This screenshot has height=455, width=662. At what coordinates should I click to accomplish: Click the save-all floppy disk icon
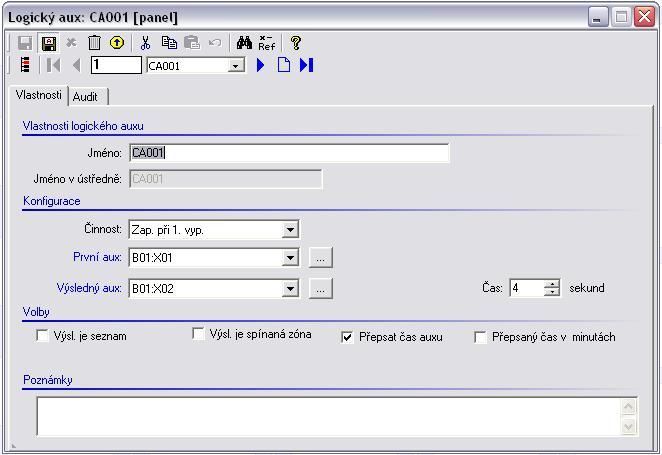48,43
